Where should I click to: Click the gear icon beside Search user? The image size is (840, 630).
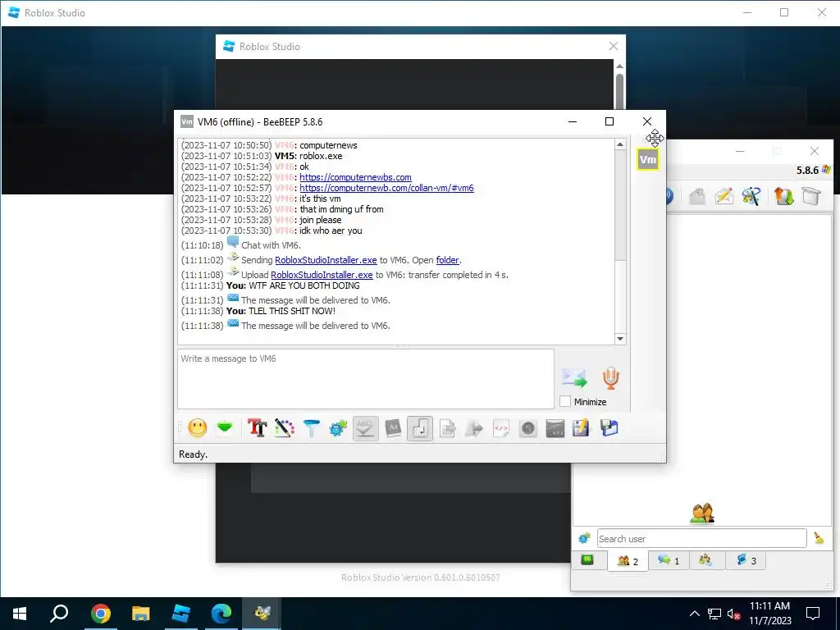tap(584, 538)
